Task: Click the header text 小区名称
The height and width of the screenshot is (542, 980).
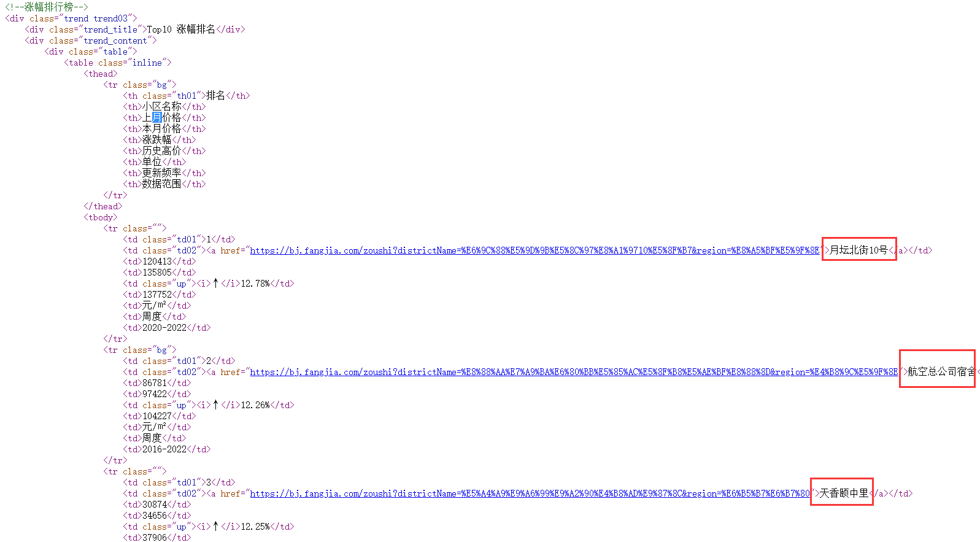Action: point(162,107)
